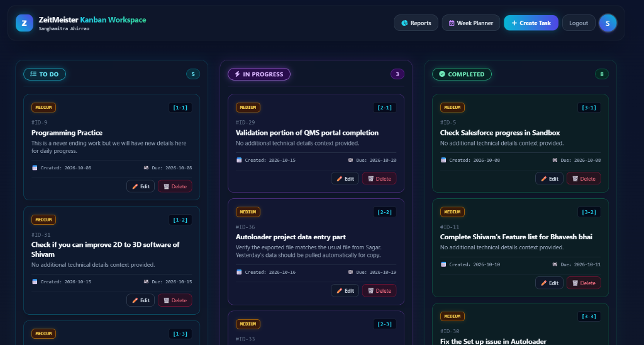Click the ZeitMeister Z logo icon
Viewport: 644px width, 345px height.
point(25,23)
